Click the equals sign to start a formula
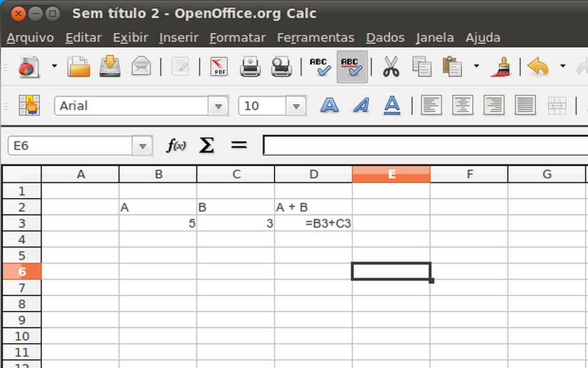Screen dimensions: 588x368 pos(239,145)
